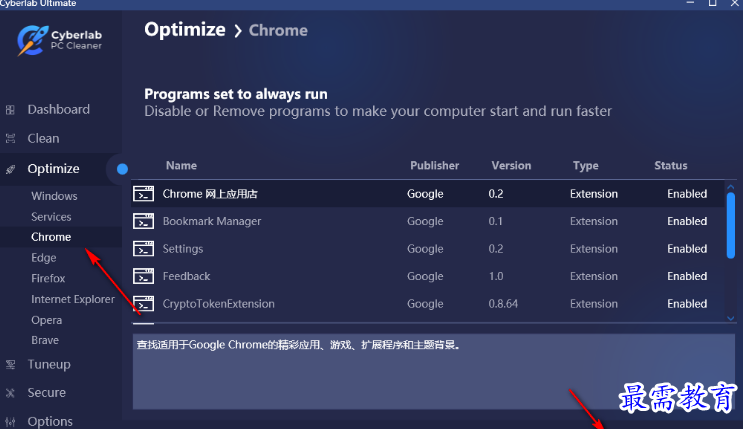
Task: Click the Secure icon in sidebar
Action: (10, 393)
